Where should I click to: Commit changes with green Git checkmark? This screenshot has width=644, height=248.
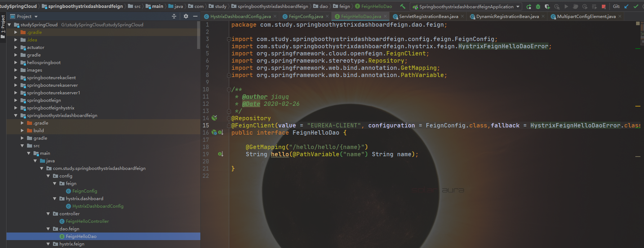click(x=636, y=6)
